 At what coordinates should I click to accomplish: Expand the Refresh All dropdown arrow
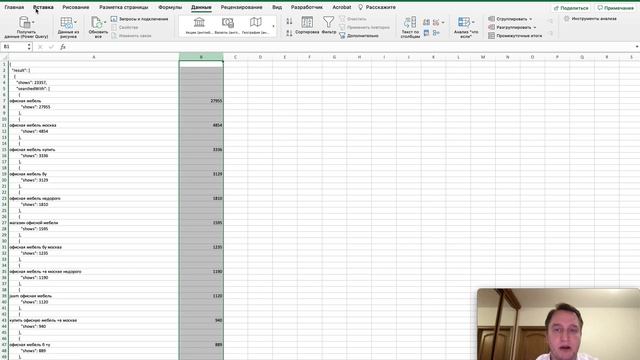pyautogui.click(x=105, y=22)
